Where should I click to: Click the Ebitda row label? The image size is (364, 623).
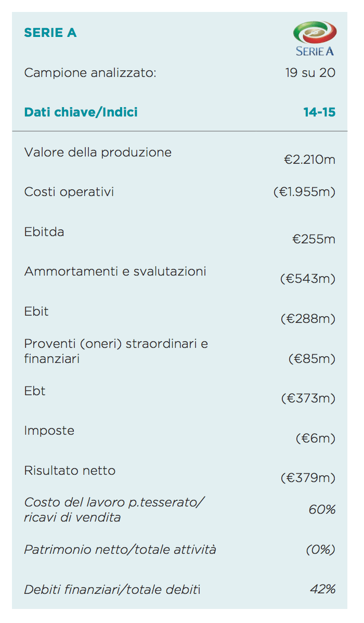coord(44,232)
